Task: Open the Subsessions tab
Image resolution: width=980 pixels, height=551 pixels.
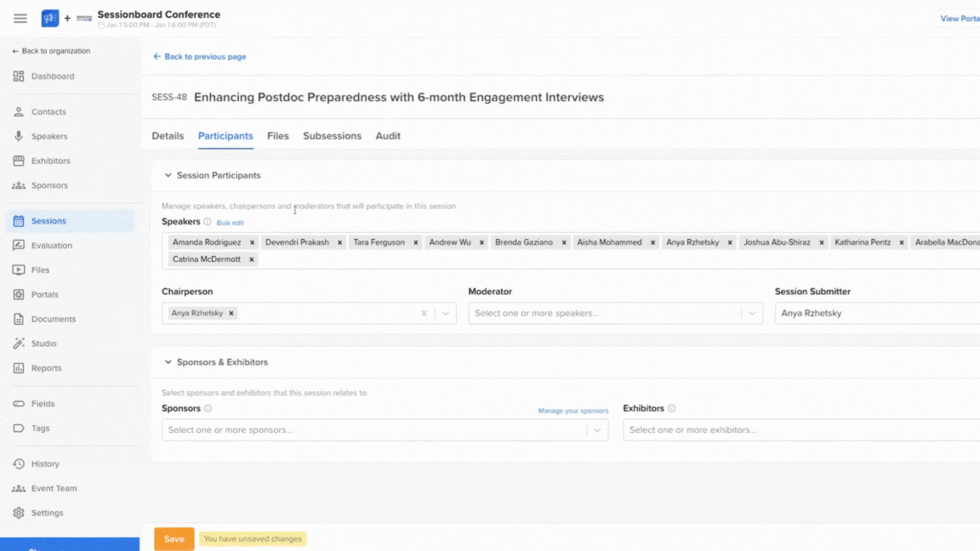Action: point(332,136)
